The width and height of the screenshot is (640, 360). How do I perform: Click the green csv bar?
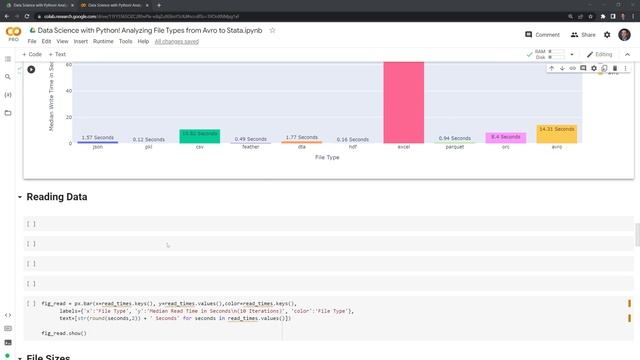click(x=200, y=136)
